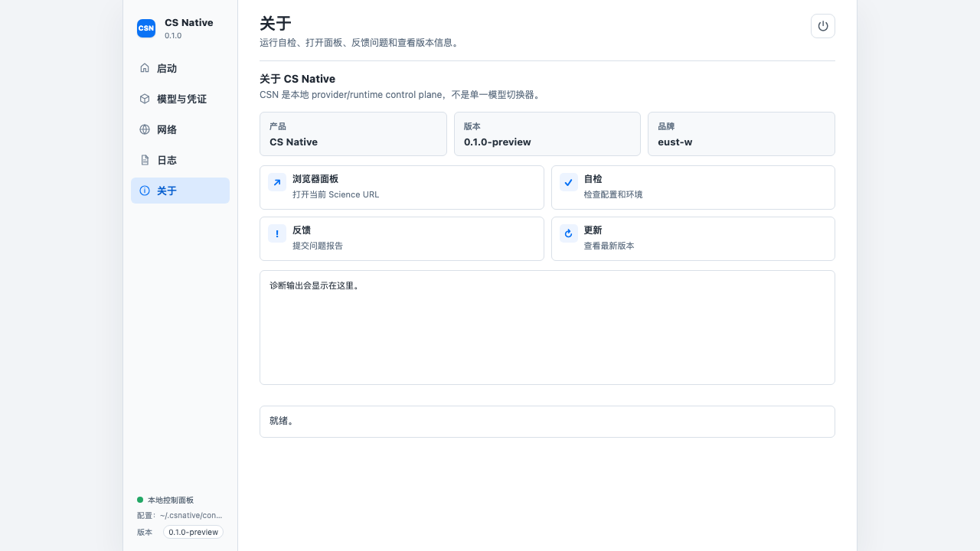Click the CSN app logo icon
The image size is (980, 551).
[146, 28]
